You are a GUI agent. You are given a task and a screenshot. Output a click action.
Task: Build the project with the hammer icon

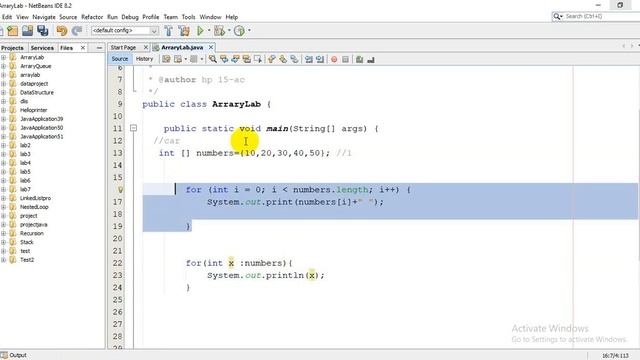pyautogui.click(x=168, y=31)
